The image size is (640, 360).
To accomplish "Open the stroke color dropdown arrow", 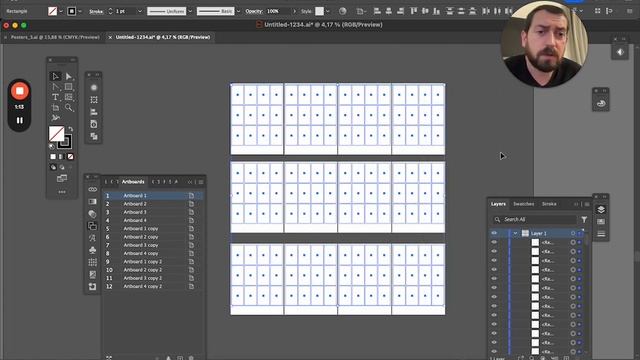I will point(80,11).
